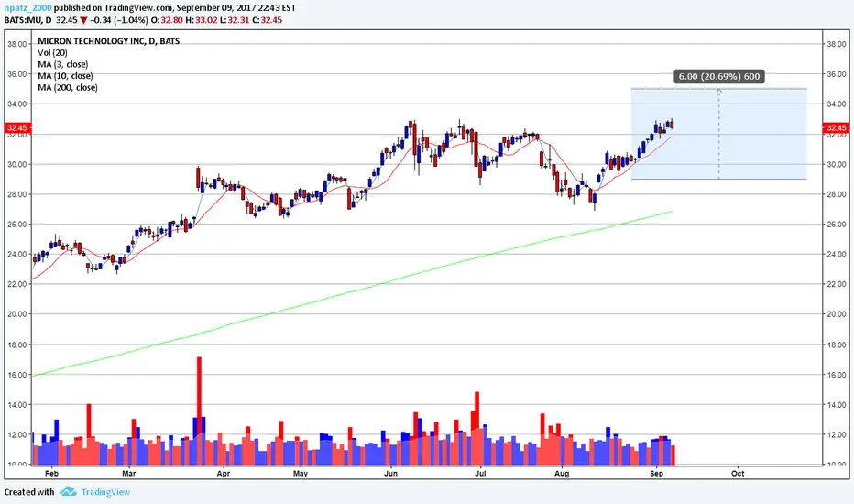Viewport: 854px width, 504px height.
Task: Click the C:32.45 close value
Action: coord(268,20)
